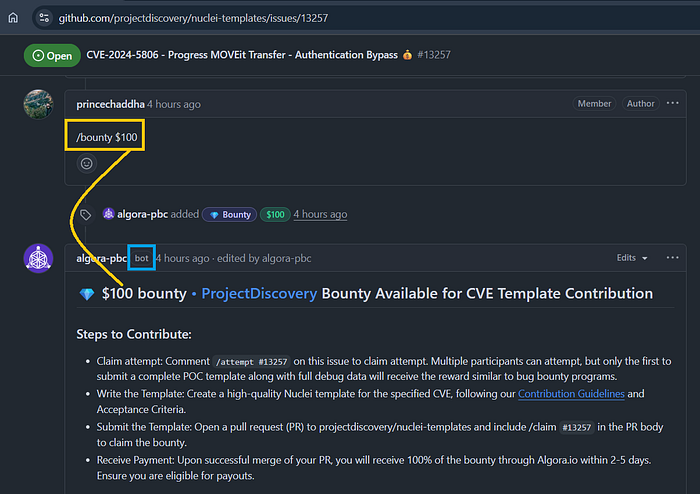This screenshot has width=700, height=494.
Task: Click issue number #13257 in header
Action: pyautogui.click(x=434, y=55)
